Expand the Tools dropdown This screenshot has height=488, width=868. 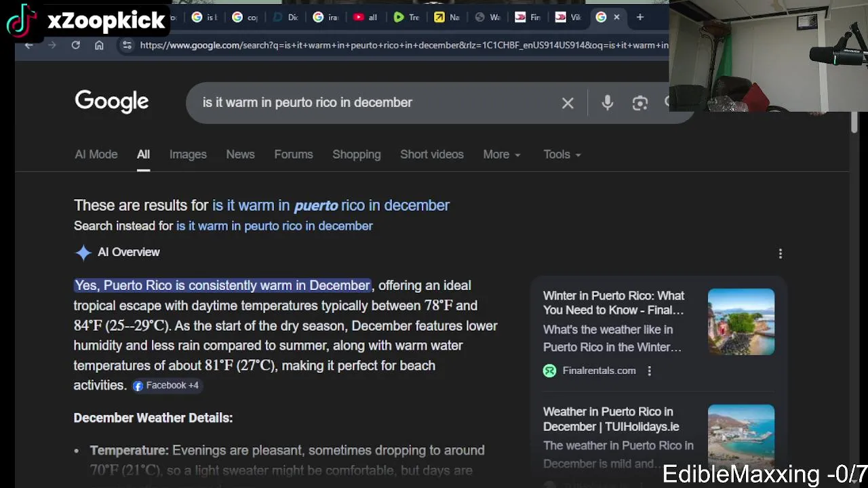point(562,155)
